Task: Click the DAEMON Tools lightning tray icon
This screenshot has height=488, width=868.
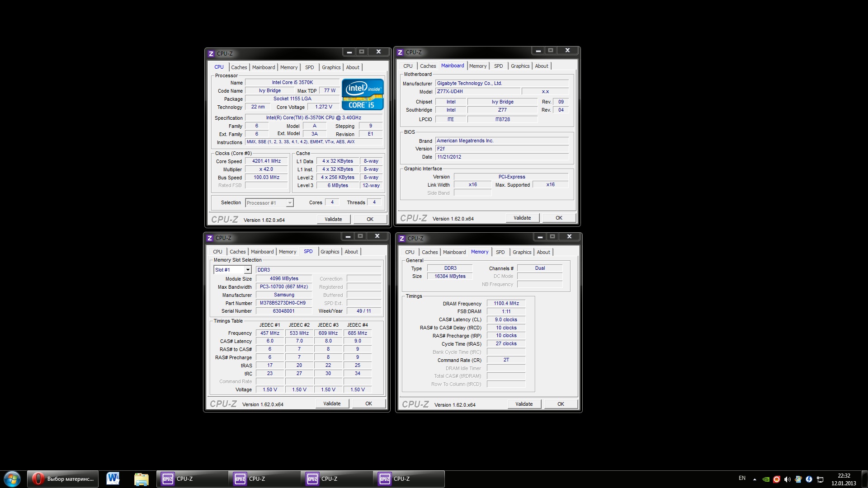Action: pos(809,479)
